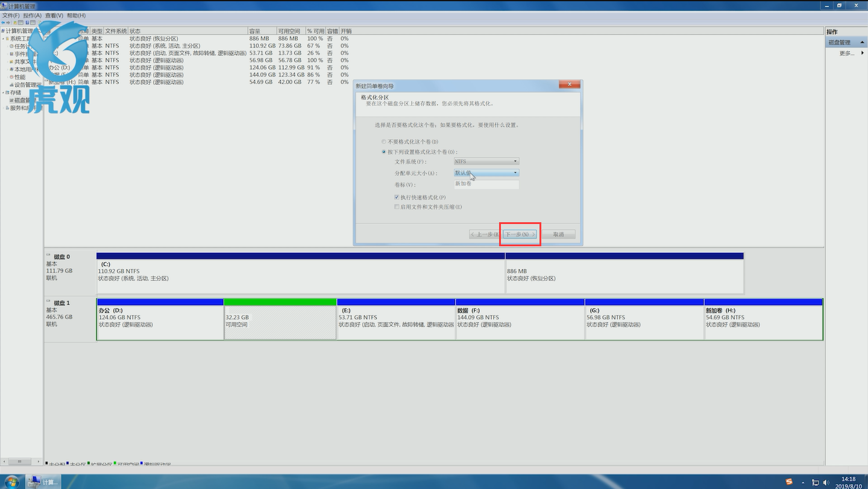Click the network tray icon
Screen dimensions: 868x489
click(x=815, y=482)
